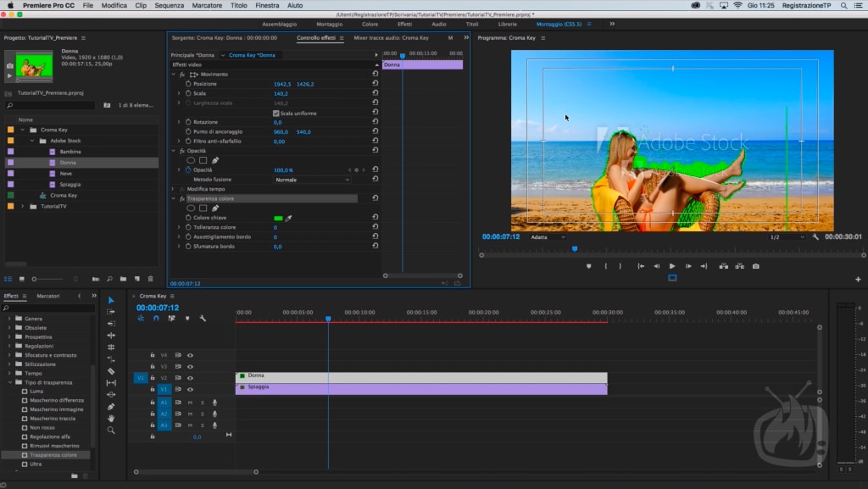Expand the Modifica tempo effect
This screenshot has height=489, width=868.
click(173, 189)
